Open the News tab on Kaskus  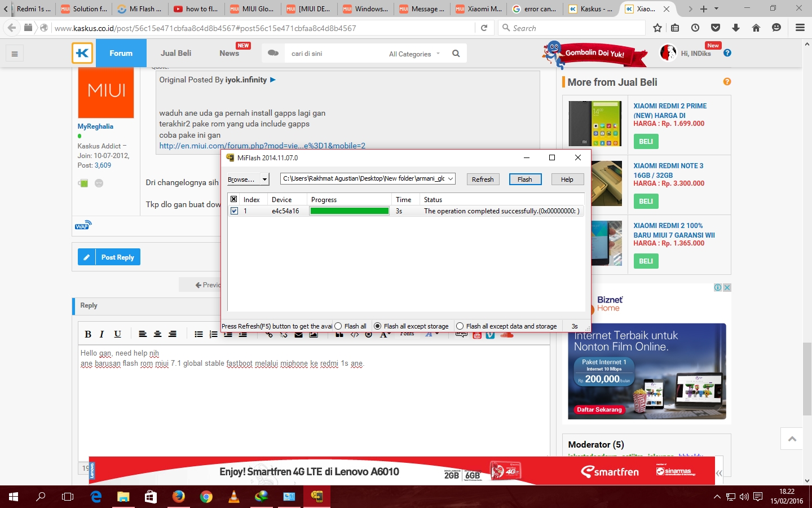pos(229,53)
